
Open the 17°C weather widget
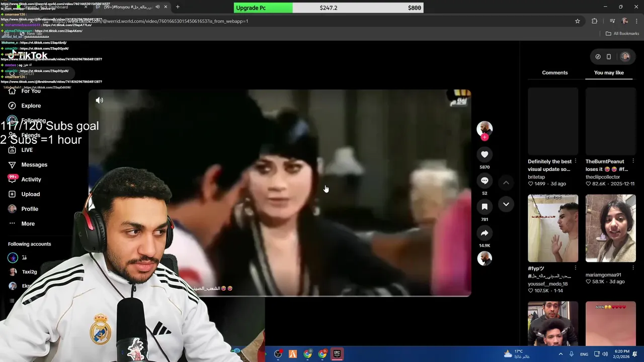click(516, 354)
